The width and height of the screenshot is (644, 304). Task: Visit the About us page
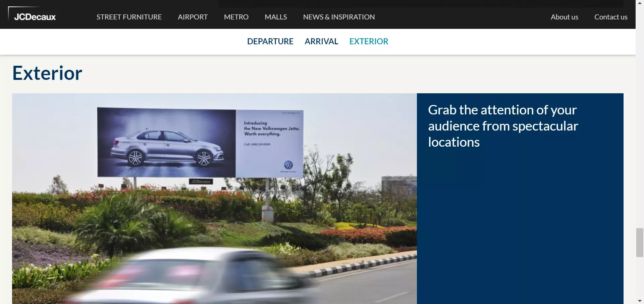click(564, 17)
